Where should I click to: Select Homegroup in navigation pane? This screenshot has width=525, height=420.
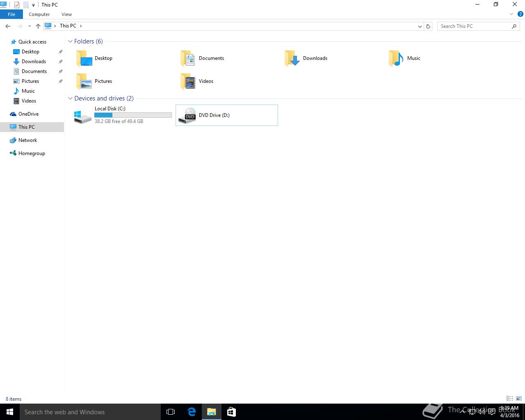pos(32,153)
